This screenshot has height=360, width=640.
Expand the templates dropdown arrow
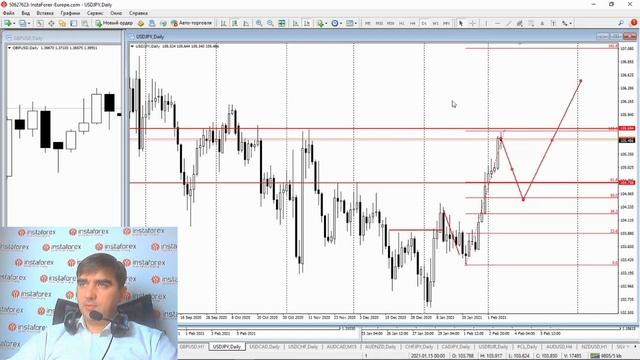point(356,23)
